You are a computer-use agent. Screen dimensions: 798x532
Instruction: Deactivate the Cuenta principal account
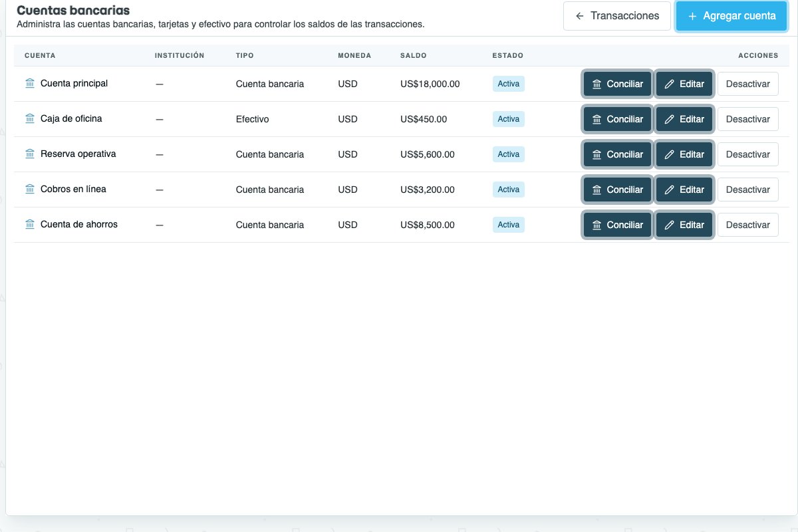coord(748,84)
